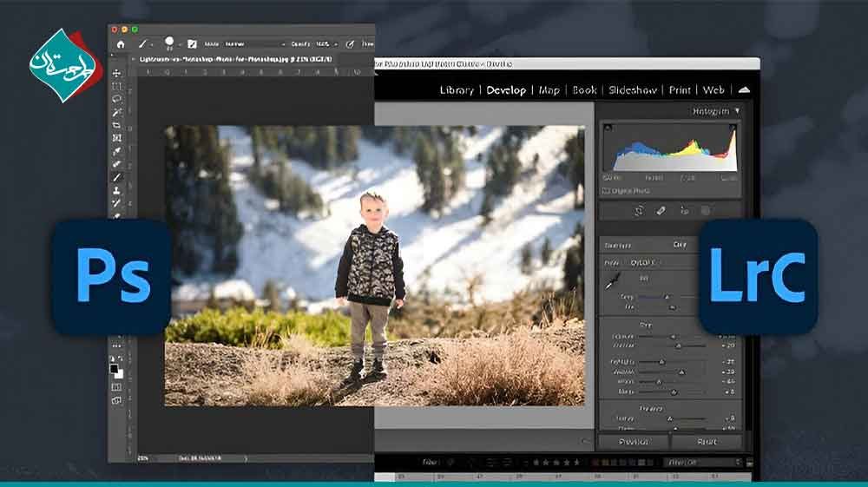Select the Eyedropper tool in Photoshop toolbar
868x487 pixels.
tap(116, 151)
